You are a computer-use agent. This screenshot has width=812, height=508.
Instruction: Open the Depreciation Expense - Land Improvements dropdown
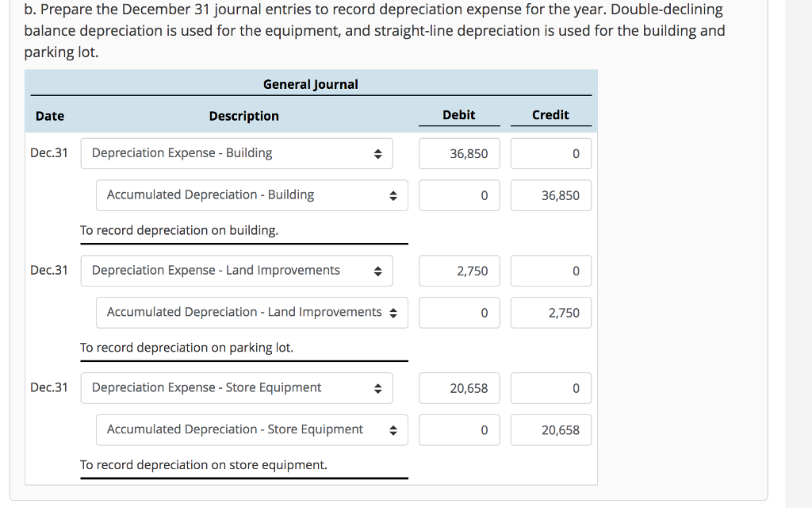click(x=236, y=271)
